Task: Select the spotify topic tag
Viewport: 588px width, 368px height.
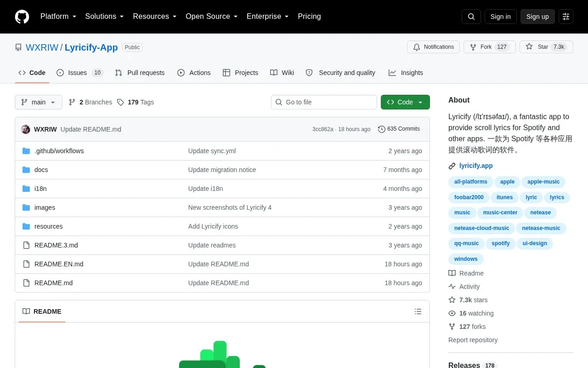Action: (x=500, y=243)
